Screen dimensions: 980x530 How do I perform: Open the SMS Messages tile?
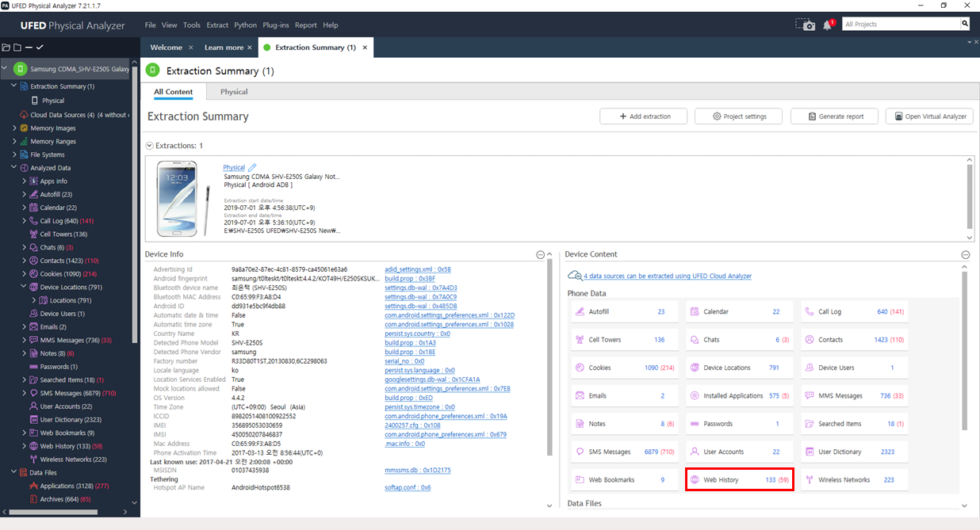coord(625,452)
